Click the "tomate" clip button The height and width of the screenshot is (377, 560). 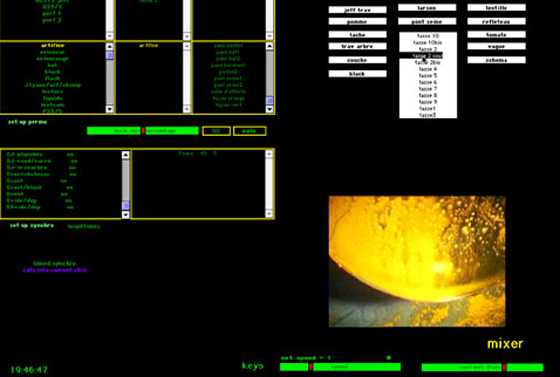(x=496, y=35)
